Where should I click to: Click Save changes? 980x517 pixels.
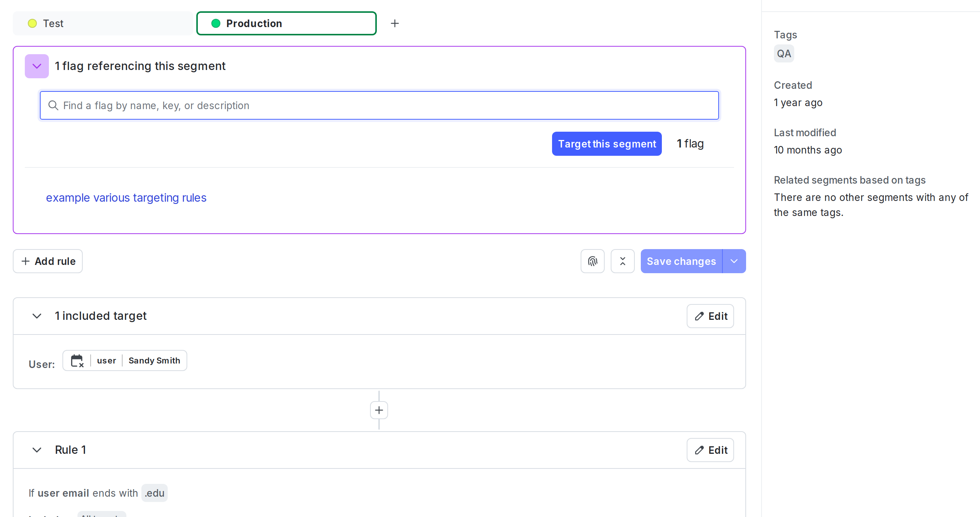pos(681,261)
